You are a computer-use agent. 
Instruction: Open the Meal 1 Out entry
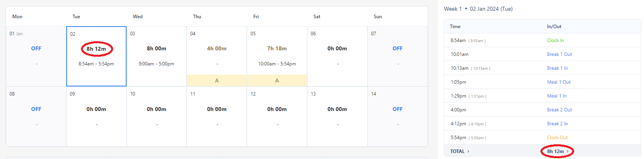tap(559, 82)
